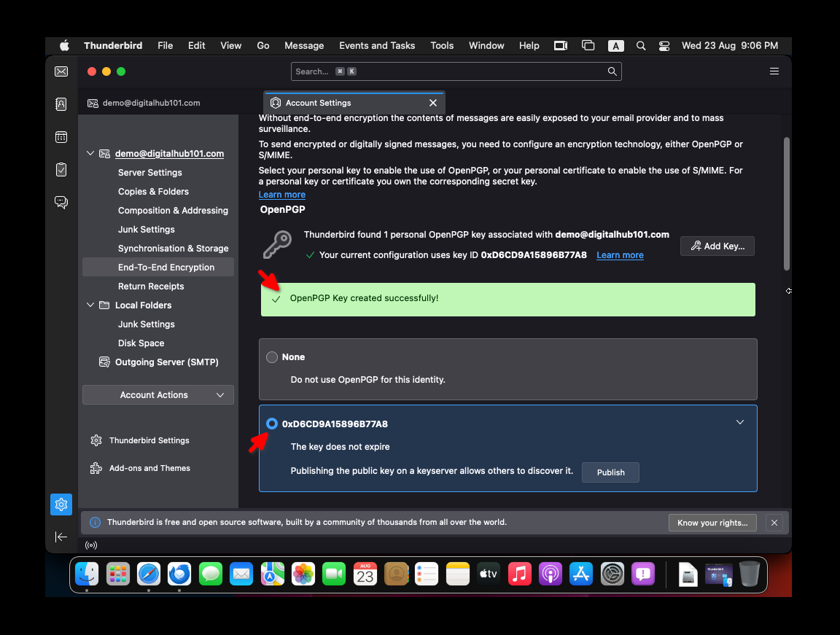Open the File menu
This screenshot has height=635, width=840.
165,45
